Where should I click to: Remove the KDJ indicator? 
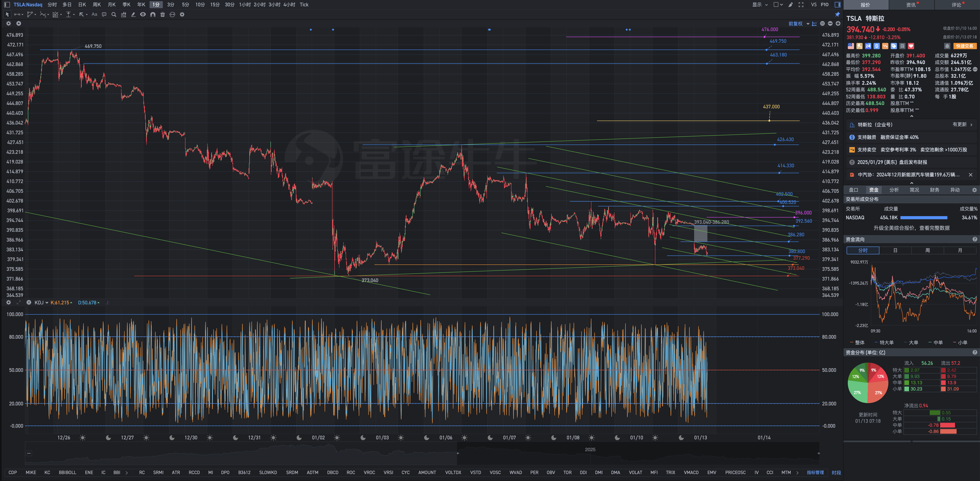click(28, 303)
